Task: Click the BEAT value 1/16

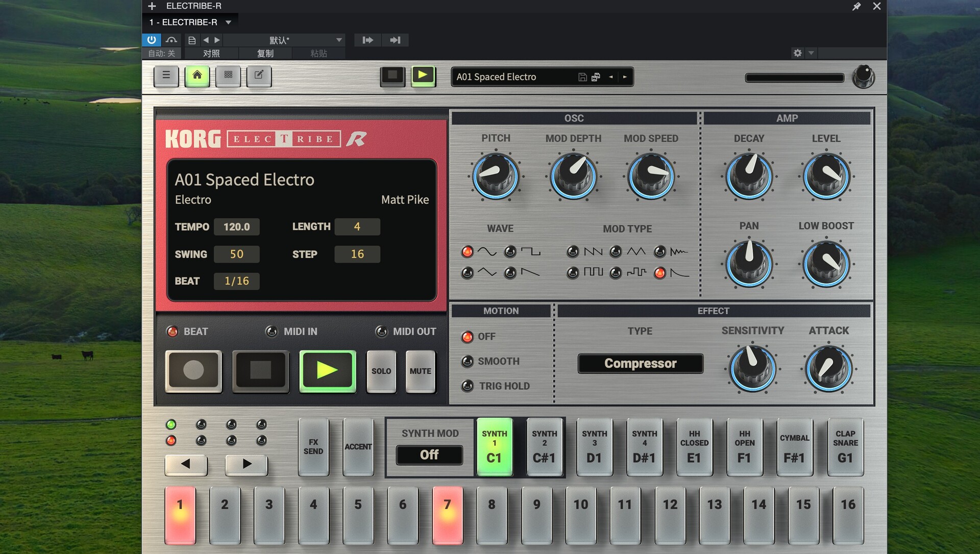Action: [237, 281]
